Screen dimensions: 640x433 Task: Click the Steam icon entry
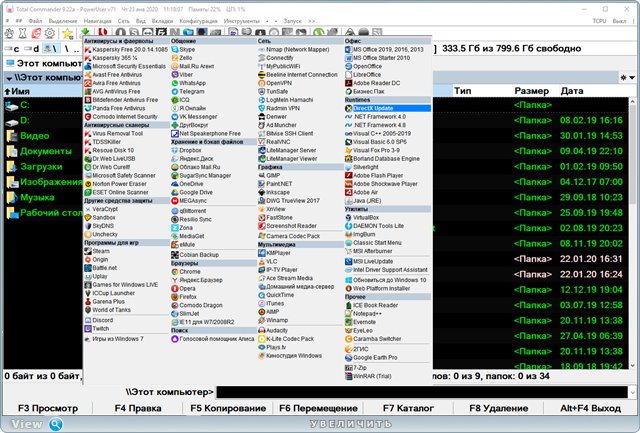[88, 251]
